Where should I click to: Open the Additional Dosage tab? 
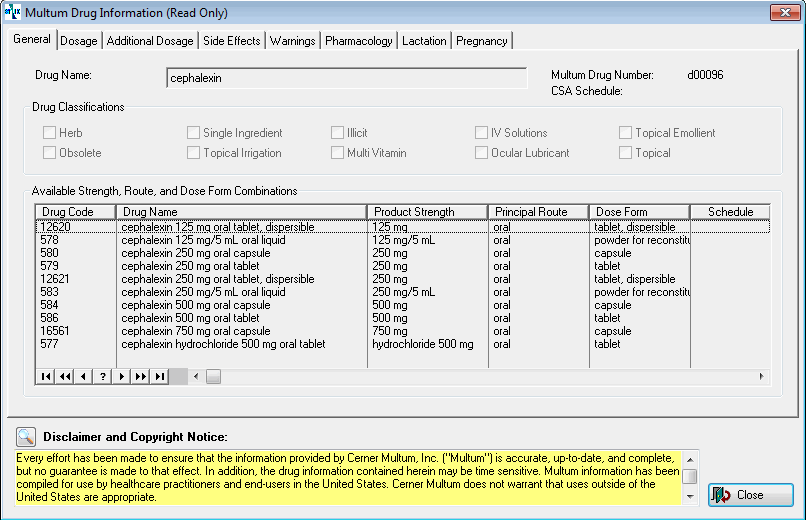coord(150,41)
